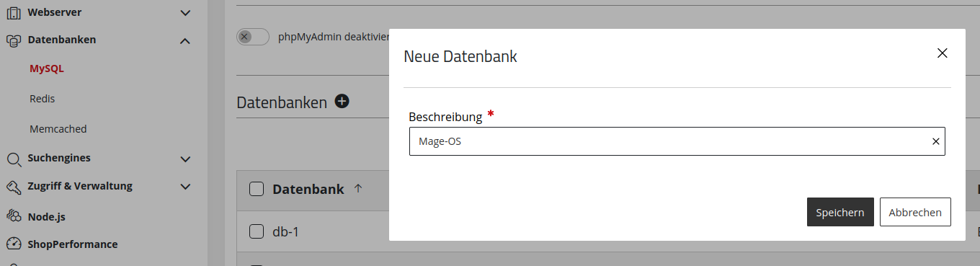Click the ShopPerformance gauge icon
Image resolution: width=980 pixels, height=266 pixels.
pos(13,244)
